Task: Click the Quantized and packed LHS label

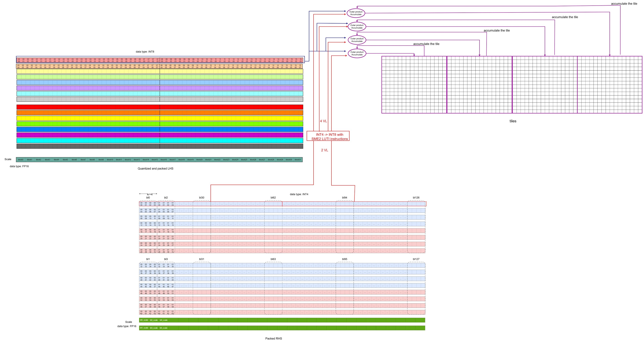Action: (x=156, y=169)
